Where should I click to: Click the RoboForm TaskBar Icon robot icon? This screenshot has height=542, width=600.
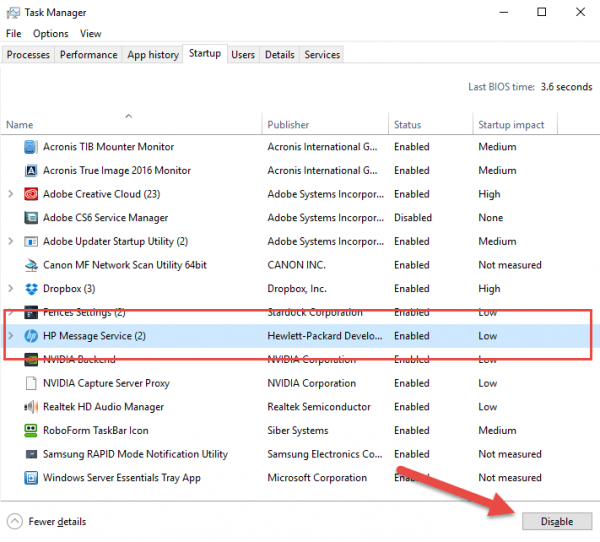[x=31, y=431]
